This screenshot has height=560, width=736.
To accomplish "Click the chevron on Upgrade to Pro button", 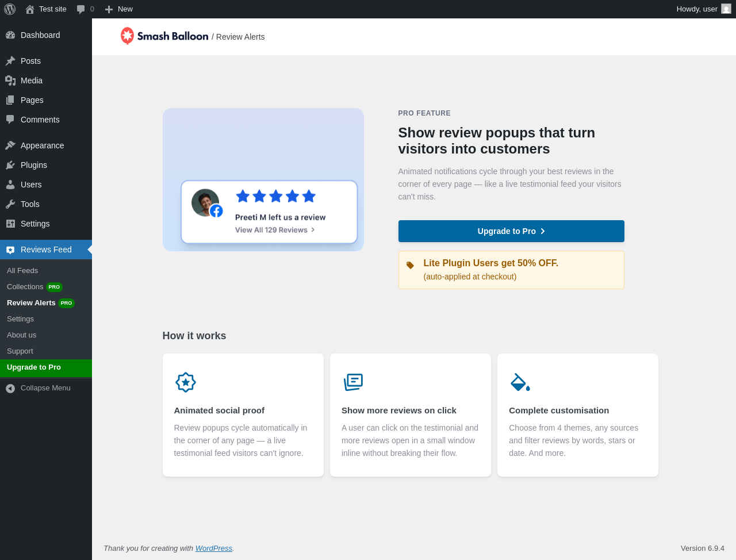I will click(x=543, y=231).
